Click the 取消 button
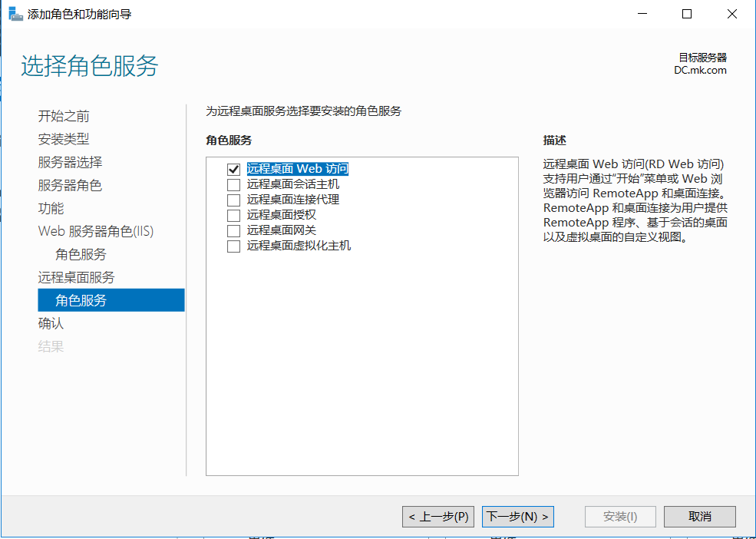 [699, 516]
